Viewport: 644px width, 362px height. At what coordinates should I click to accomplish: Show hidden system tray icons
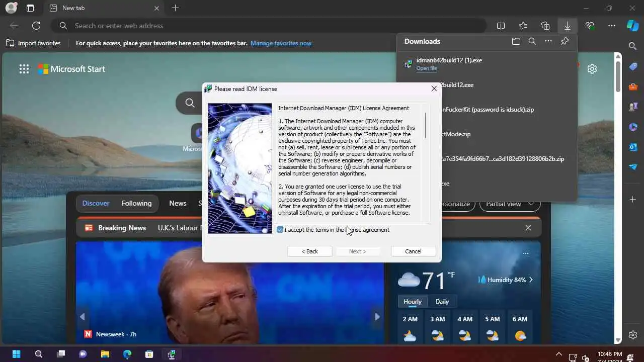coord(558,354)
